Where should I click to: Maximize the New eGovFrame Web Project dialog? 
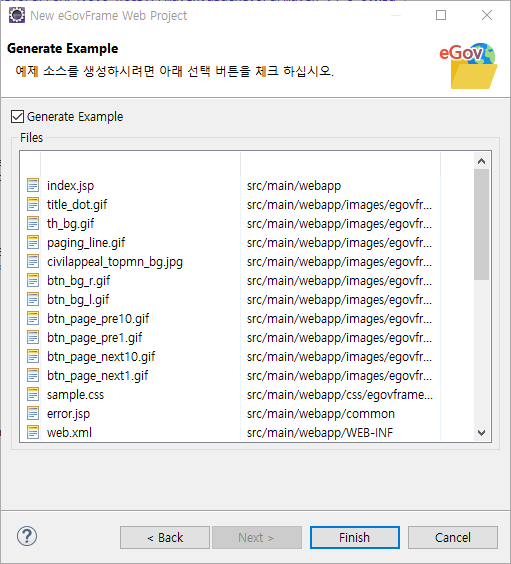click(441, 15)
